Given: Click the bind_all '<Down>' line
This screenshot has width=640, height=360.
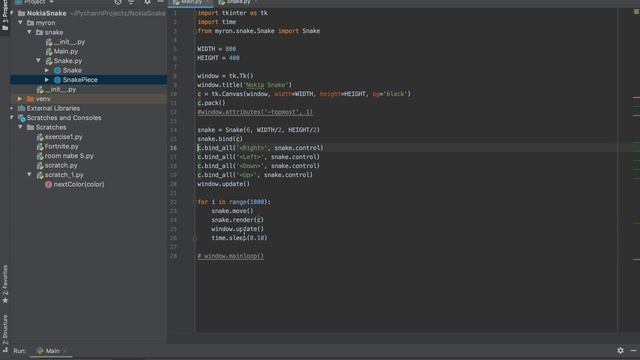Looking at the screenshot, I should click(x=259, y=166).
